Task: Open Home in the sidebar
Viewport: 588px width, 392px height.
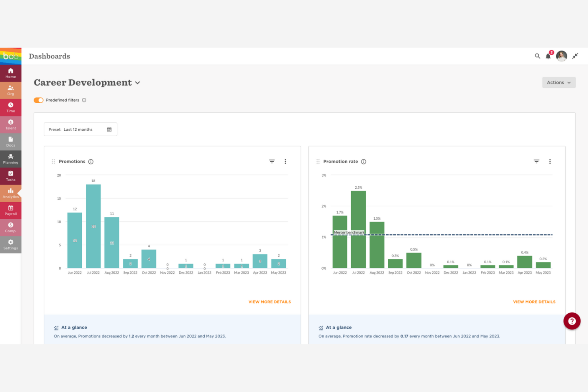Action: coord(11,73)
